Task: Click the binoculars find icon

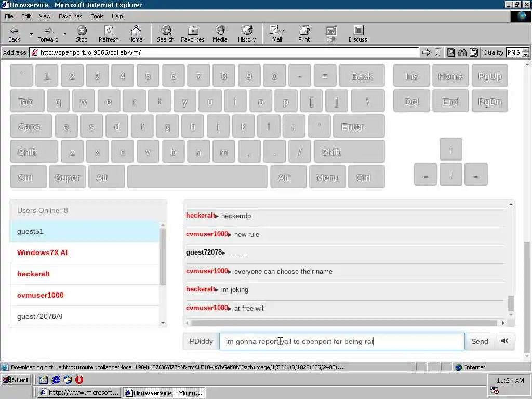Action: point(462,52)
